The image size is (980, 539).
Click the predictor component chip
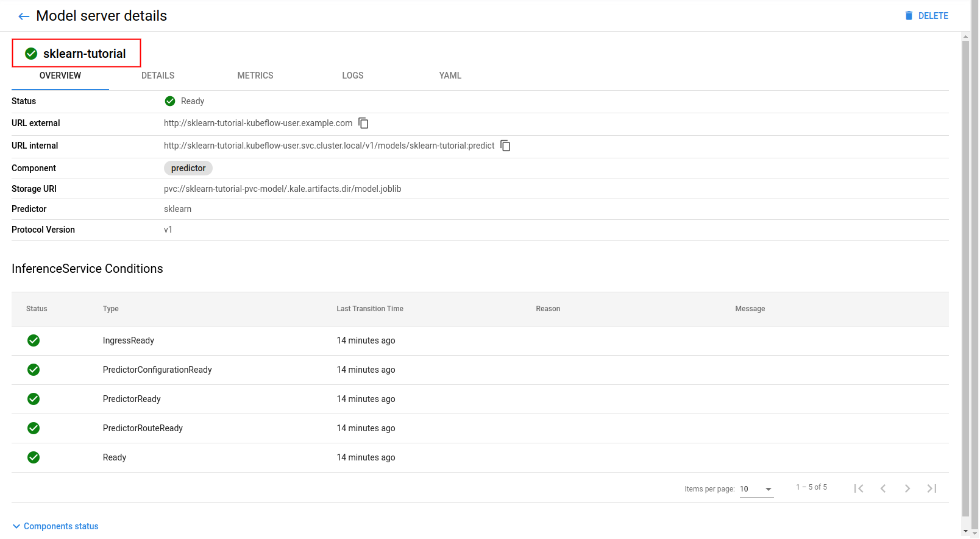188,168
